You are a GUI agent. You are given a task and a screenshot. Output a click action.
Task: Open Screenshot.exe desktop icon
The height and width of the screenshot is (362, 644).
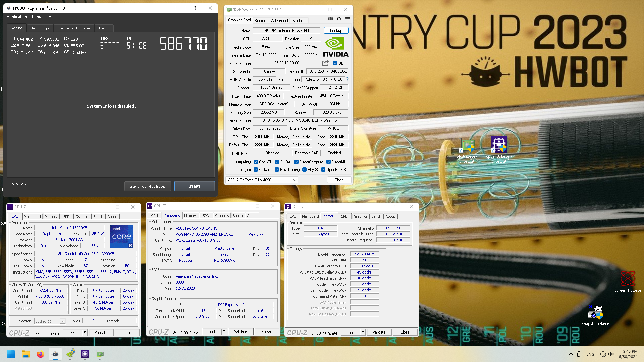(x=628, y=282)
